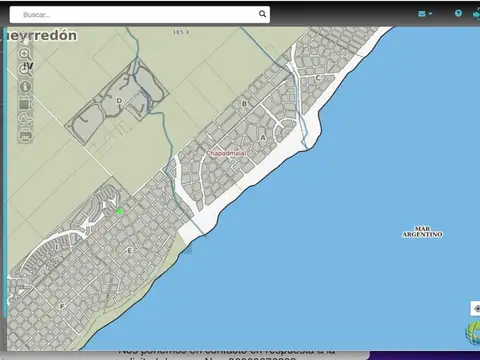The image size is (480, 360).
Task: Click section label A on map
Action: click(263, 137)
